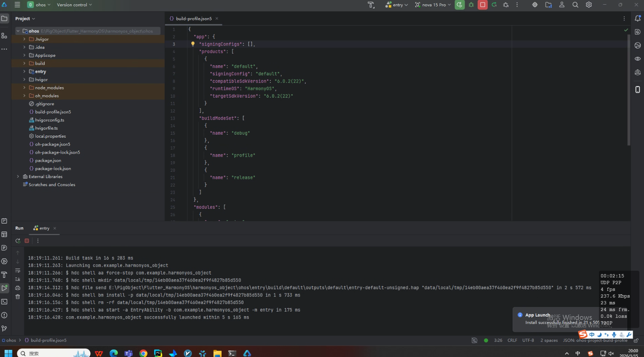Open the Build hammer tool window in left sidebar
The width and height of the screenshot is (644, 357).
tap(4, 275)
